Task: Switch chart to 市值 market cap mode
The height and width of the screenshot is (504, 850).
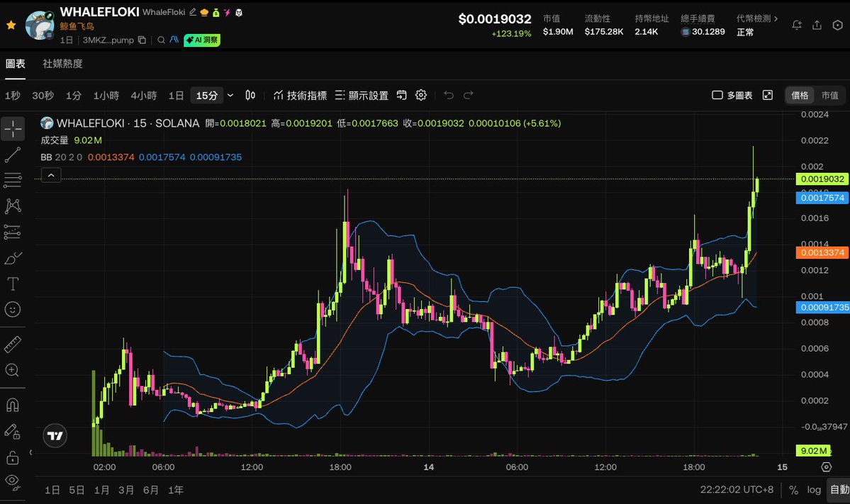Action: click(830, 96)
